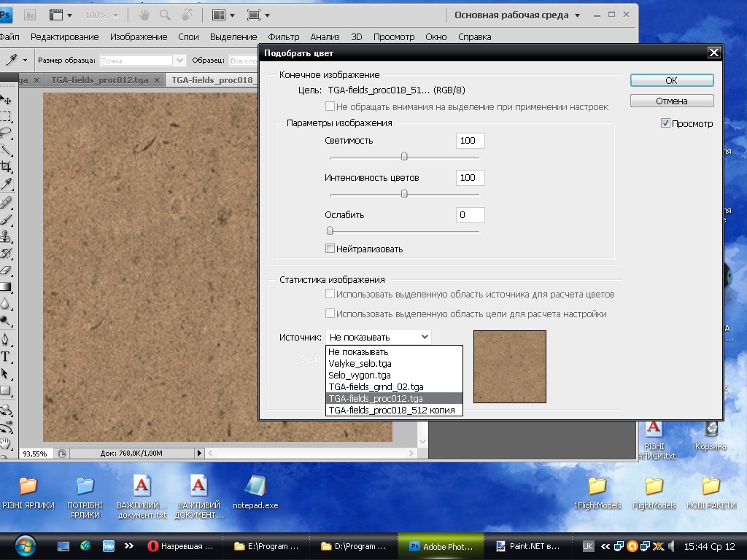Open the Изображение menu

pos(139,36)
